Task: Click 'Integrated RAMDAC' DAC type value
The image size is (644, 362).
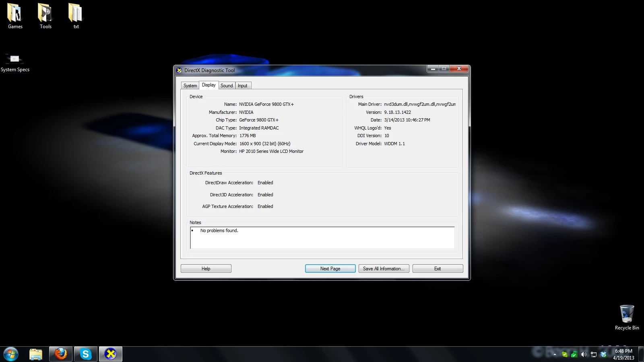Action: (259, 128)
